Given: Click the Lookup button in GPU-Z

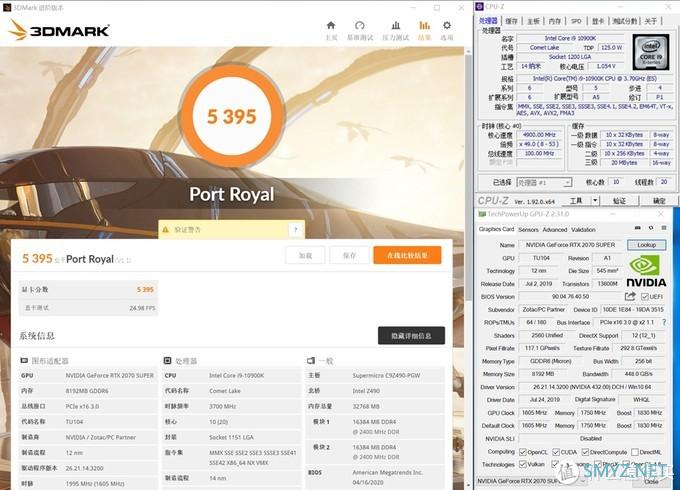Looking at the screenshot, I should click(646, 245).
